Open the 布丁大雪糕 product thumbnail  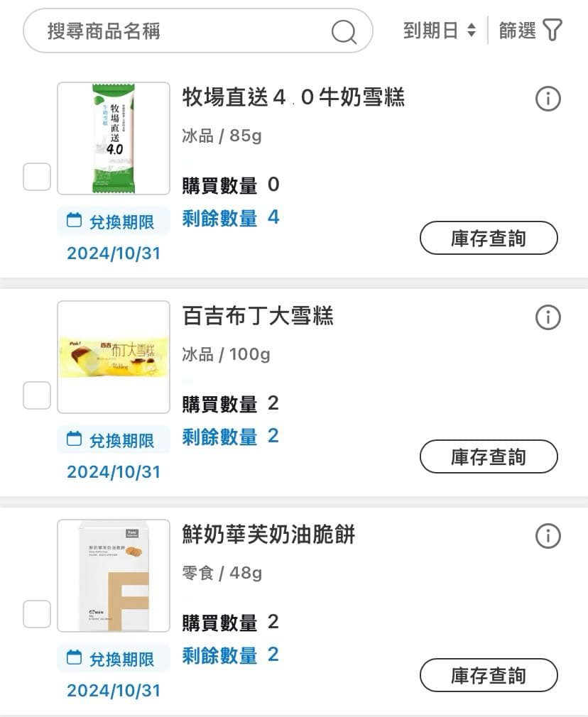tap(114, 357)
